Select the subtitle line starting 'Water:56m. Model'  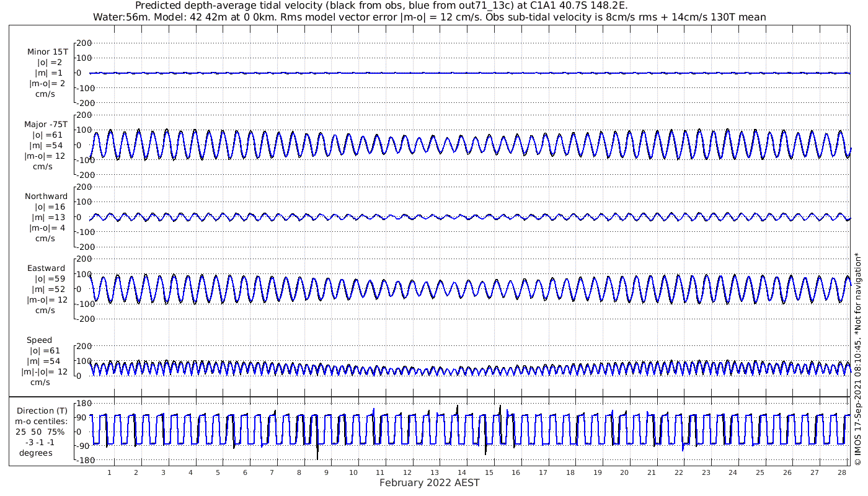click(x=430, y=17)
